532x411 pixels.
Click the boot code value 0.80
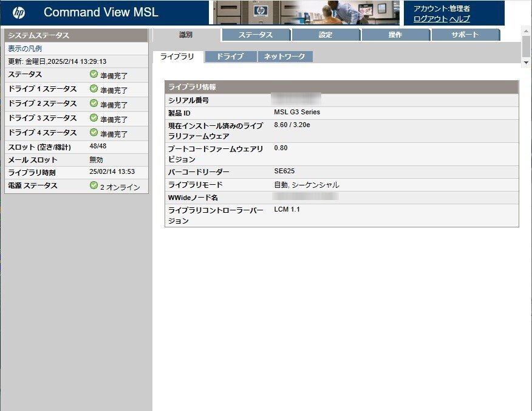[281, 148]
